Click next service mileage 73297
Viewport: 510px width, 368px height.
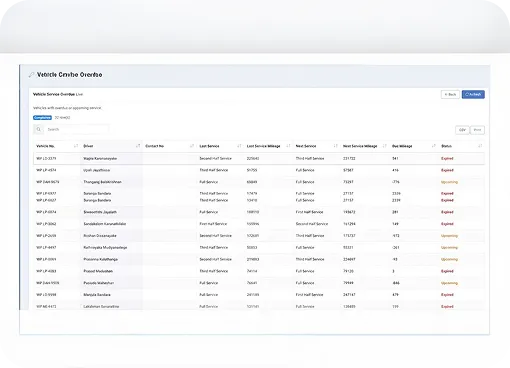pyautogui.click(x=348, y=182)
